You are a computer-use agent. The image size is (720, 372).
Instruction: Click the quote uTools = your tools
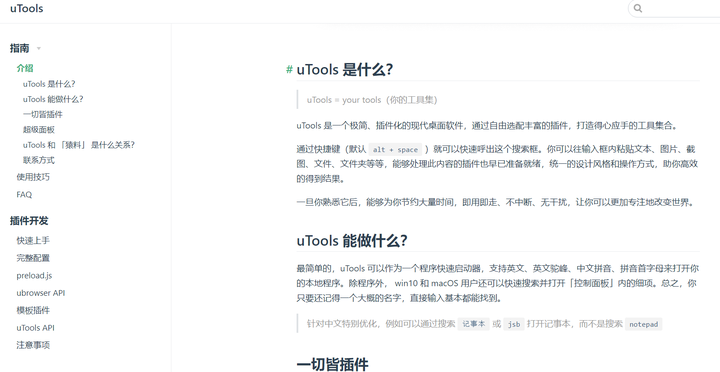(x=372, y=100)
